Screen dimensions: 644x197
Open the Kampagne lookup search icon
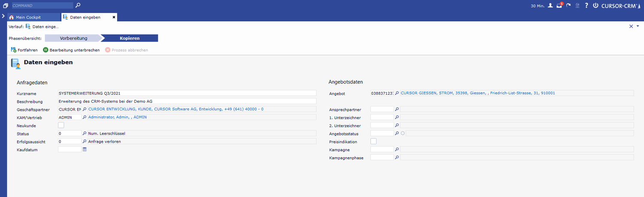[397, 149]
